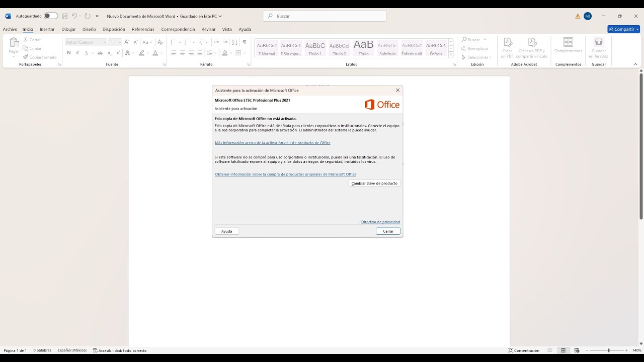
Task: Switch to the Revisar tab
Action: (x=208, y=29)
